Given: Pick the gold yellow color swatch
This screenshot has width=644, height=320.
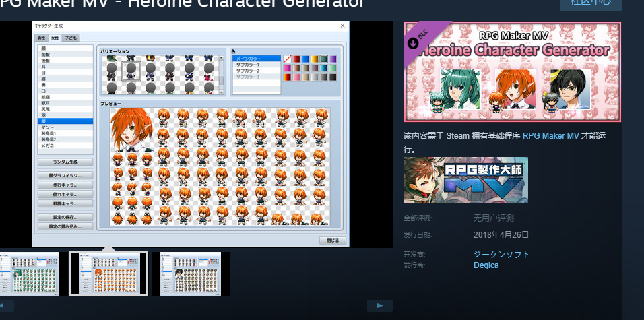Looking at the screenshot, I should click(x=315, y=59).
